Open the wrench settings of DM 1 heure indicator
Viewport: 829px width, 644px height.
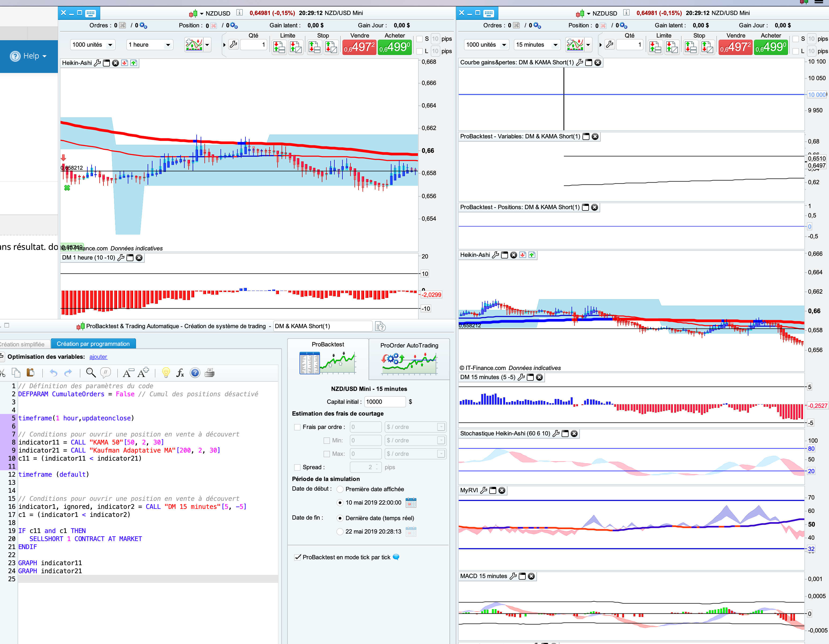121,258
